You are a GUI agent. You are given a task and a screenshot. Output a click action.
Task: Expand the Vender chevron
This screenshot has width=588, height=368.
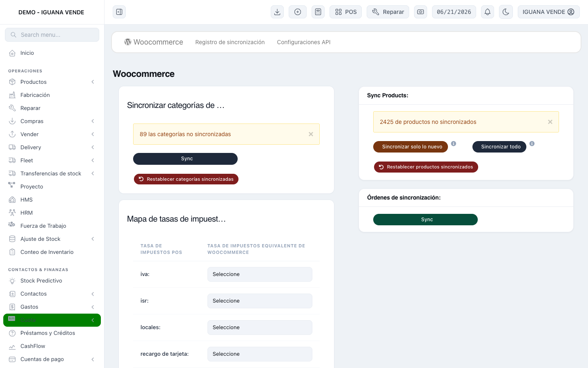click(x=93, y=134)
